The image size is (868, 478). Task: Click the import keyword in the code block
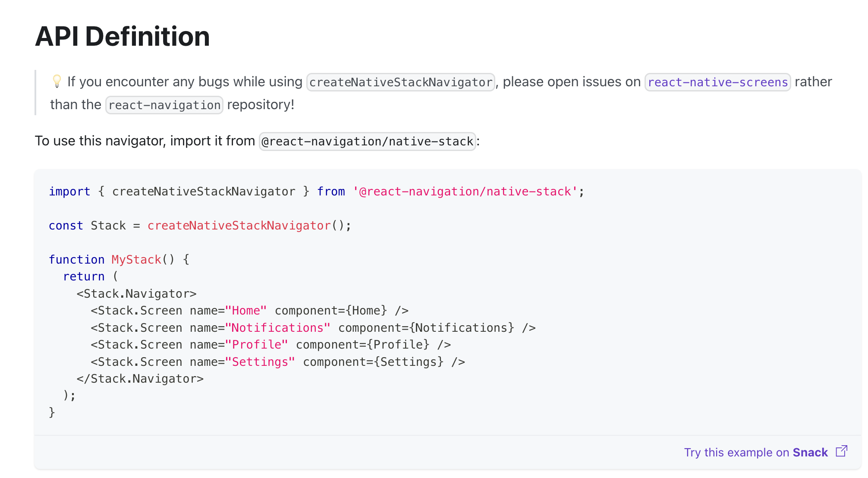coord(69,192)
